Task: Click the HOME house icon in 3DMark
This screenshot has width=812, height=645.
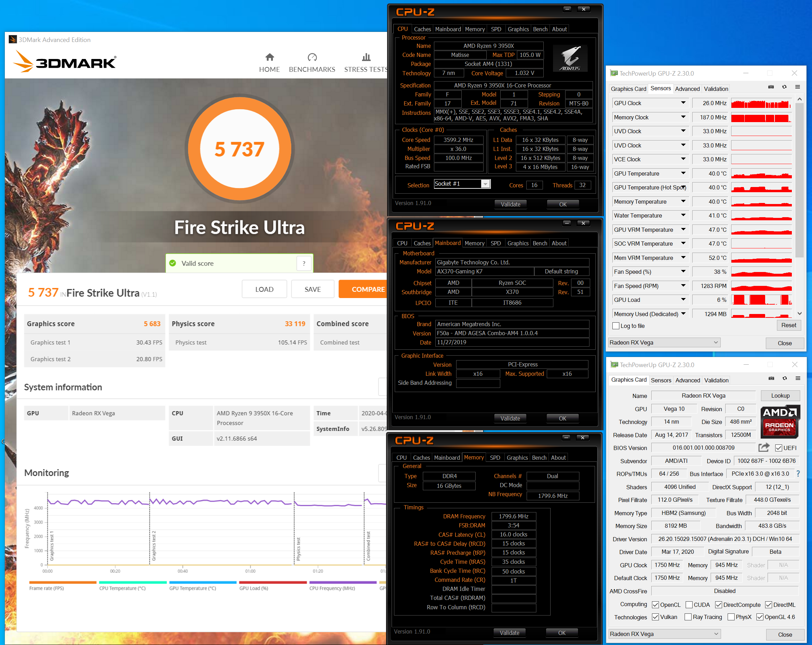Action: [269, 57]
